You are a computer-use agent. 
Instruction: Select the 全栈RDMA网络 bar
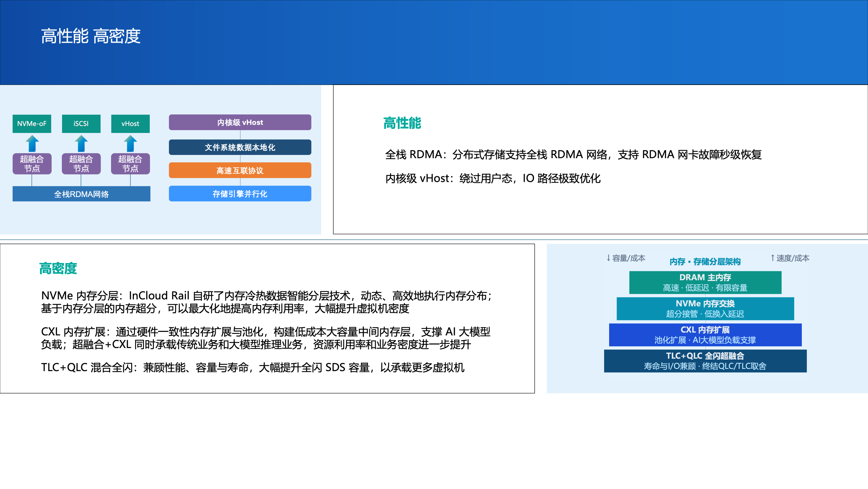[82, 194]
